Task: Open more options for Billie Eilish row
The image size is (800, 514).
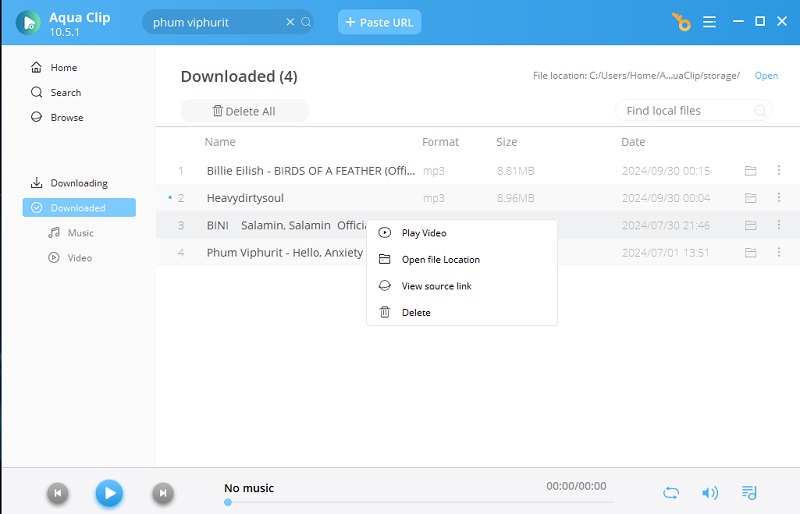Action: point(779,170)
